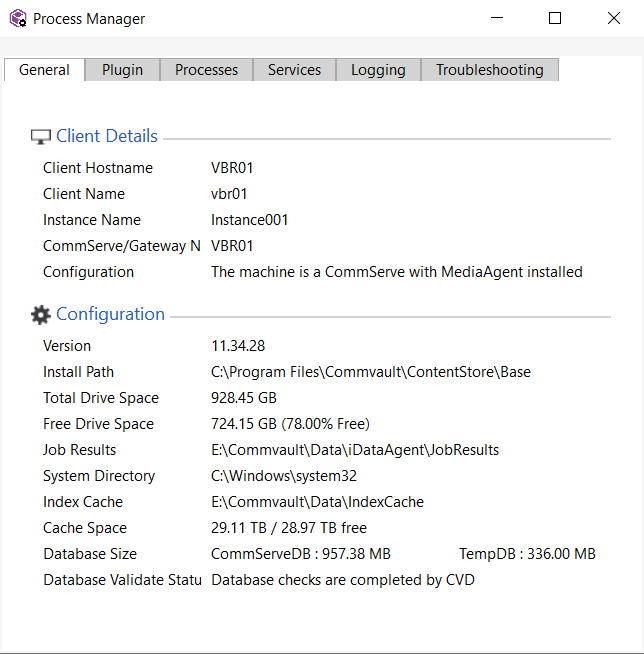Click the Version number 11.34.28
The image size is (644, 654).
click(238, 346)
